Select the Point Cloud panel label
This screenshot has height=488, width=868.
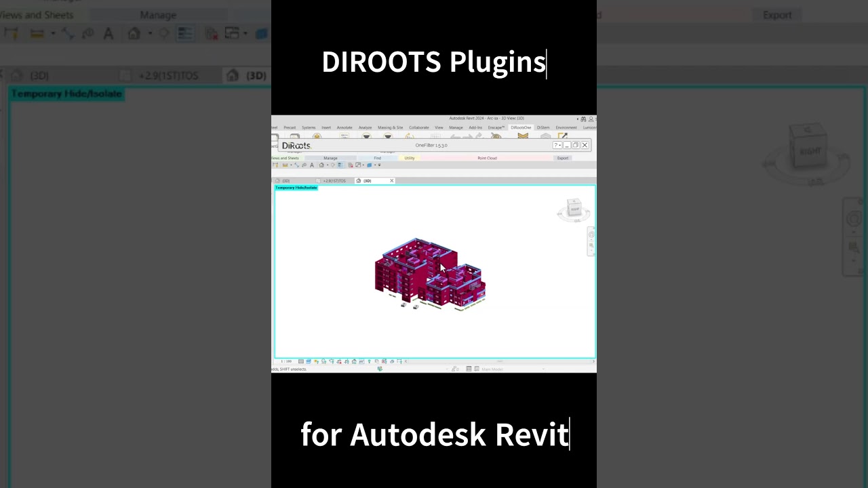click(487, 158)
